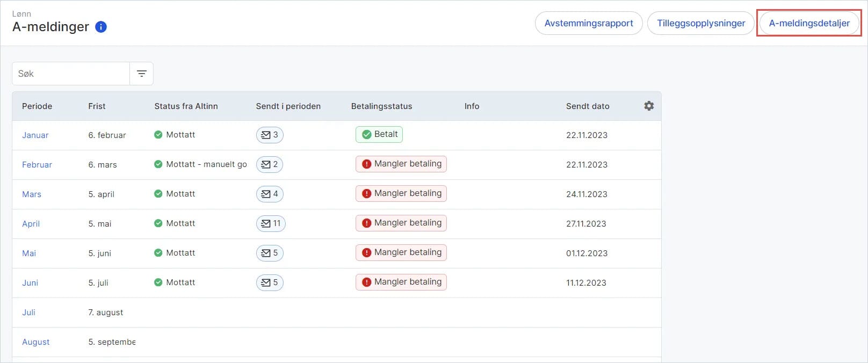Image resolution: width=868 pixels, height=363 pixels.
Task: Click Mottatt - manuelt go status in Februar
Action: [200, 164]
